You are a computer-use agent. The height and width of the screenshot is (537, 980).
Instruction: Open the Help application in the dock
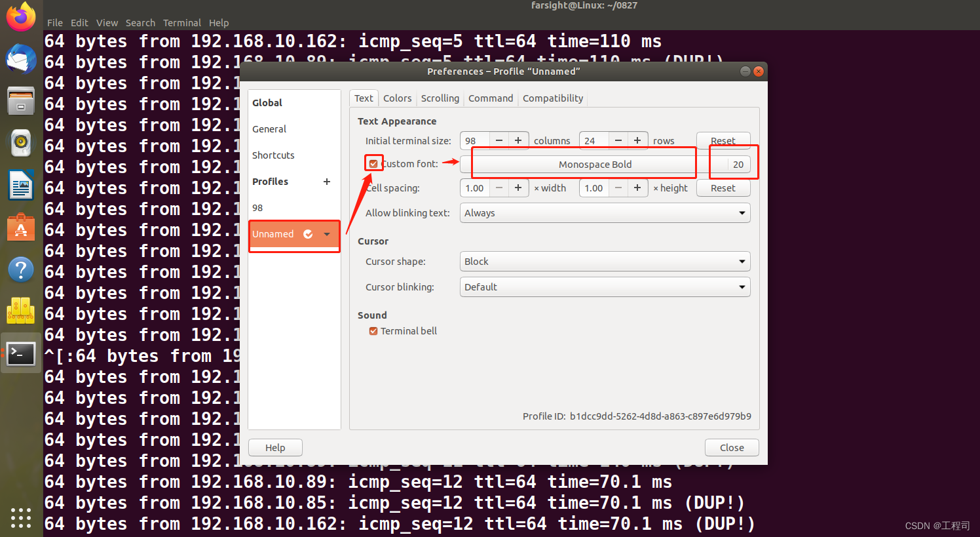click(x=20, y=269)
